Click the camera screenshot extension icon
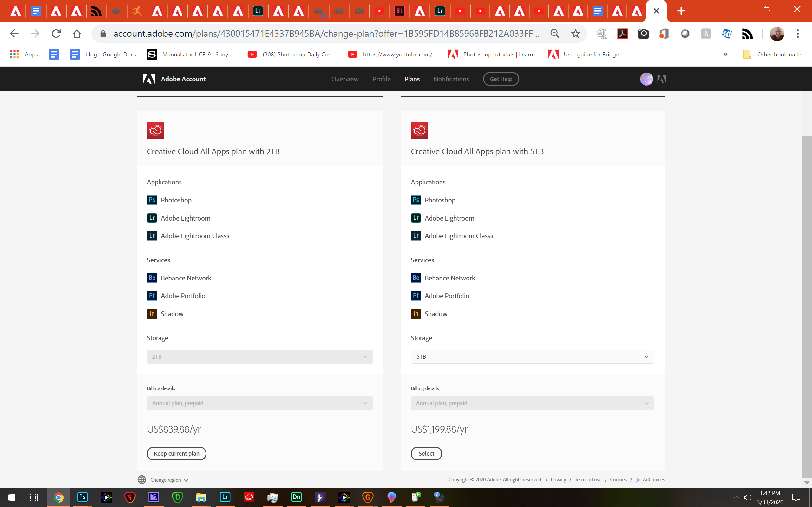 click(x=643, y=34)
